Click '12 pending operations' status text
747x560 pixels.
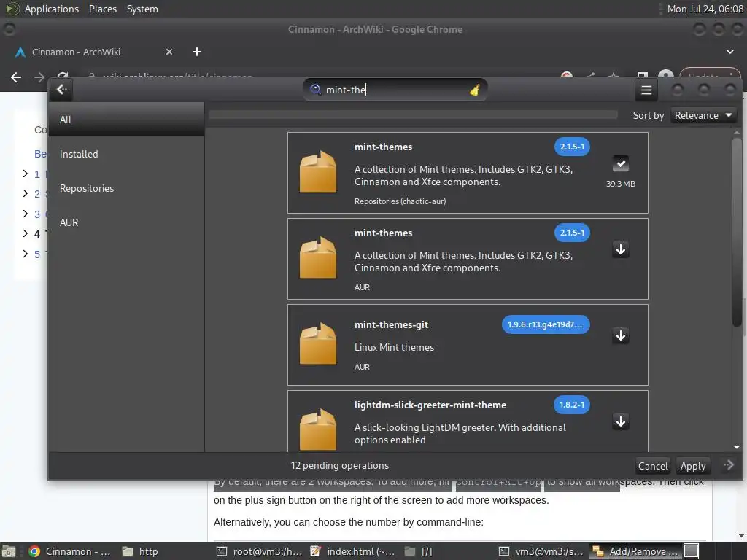pyautogui.click(x=340, y=466)
